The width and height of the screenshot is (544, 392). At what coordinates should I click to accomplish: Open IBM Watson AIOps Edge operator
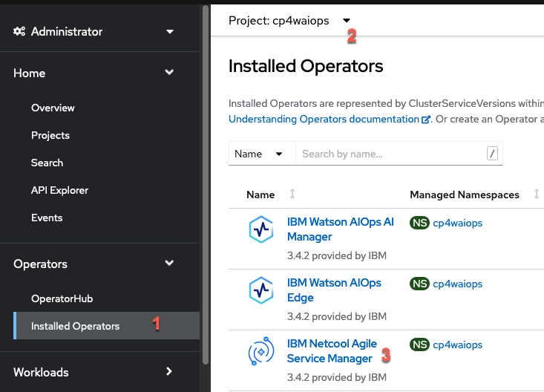click(334, 290)
